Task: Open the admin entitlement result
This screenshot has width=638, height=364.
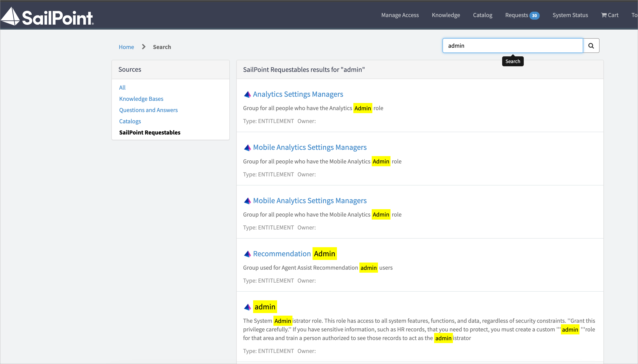Action: click(x=265, y=307)
